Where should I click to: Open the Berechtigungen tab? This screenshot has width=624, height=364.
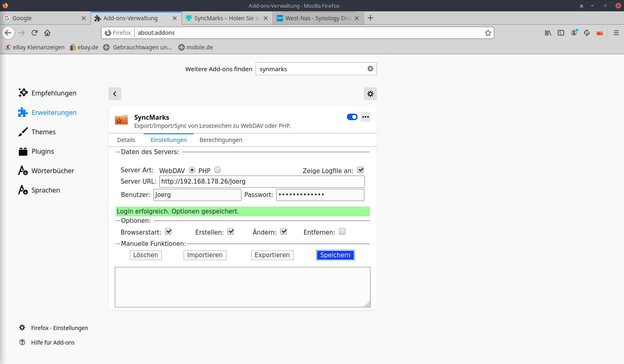pos(221,140)
